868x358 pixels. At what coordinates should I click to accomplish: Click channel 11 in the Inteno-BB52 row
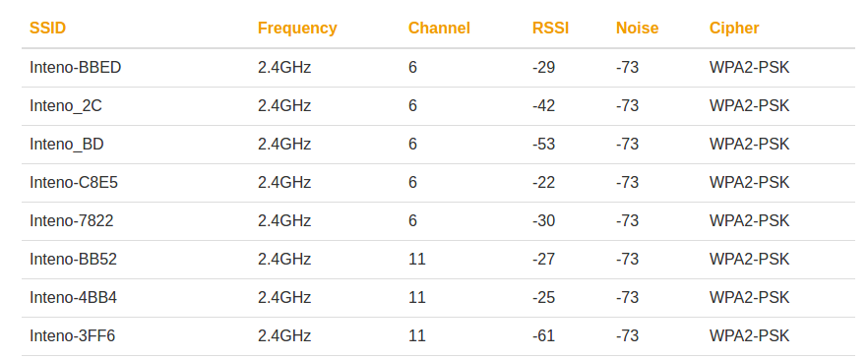417,259
